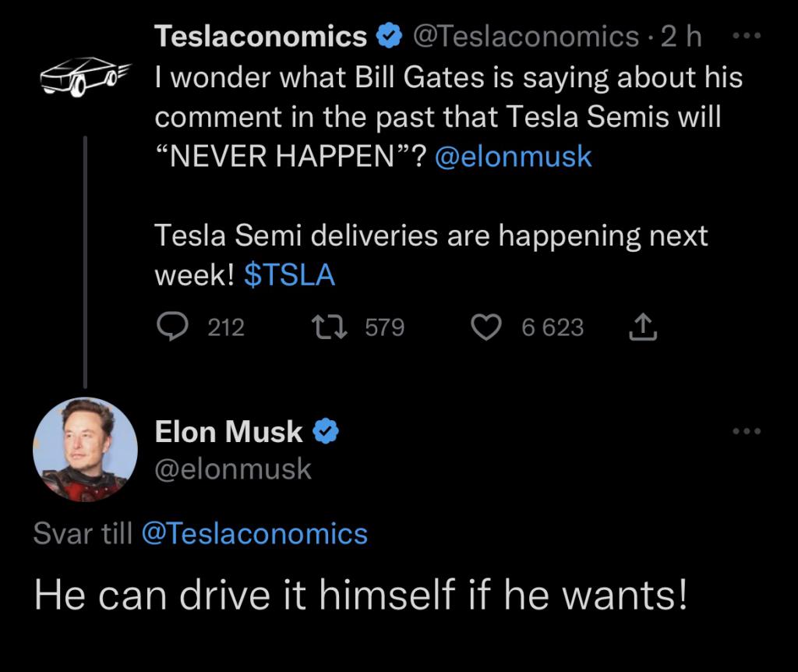Screen dimensions: 798x672
Task: Open the @elonmusk handle below name
Action: tap(233, 469)
